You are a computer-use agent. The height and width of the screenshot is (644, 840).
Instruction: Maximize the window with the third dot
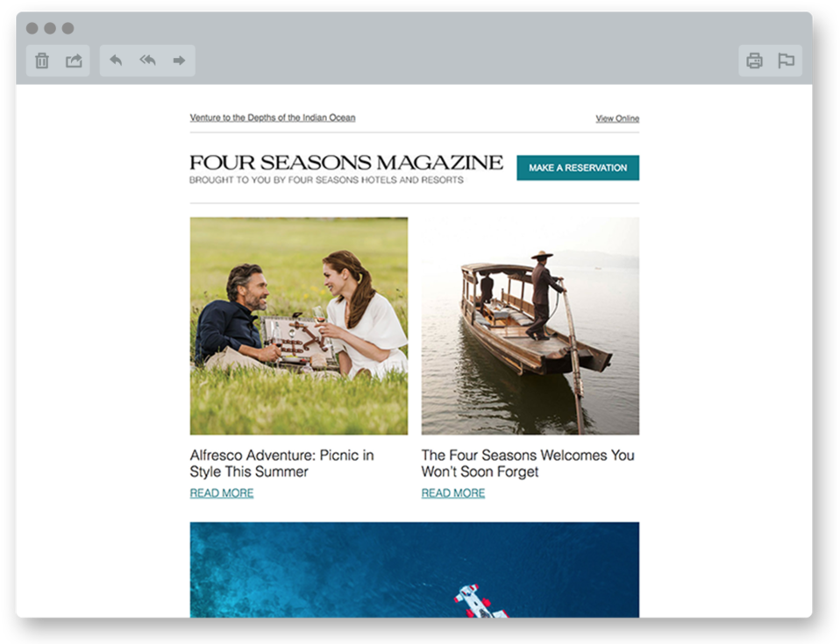(68, 28)
